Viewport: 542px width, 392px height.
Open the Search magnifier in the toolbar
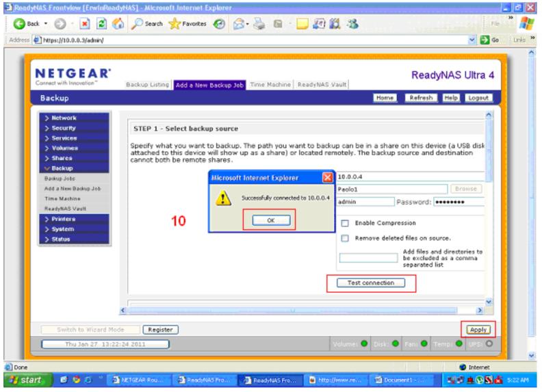[138, 23]
